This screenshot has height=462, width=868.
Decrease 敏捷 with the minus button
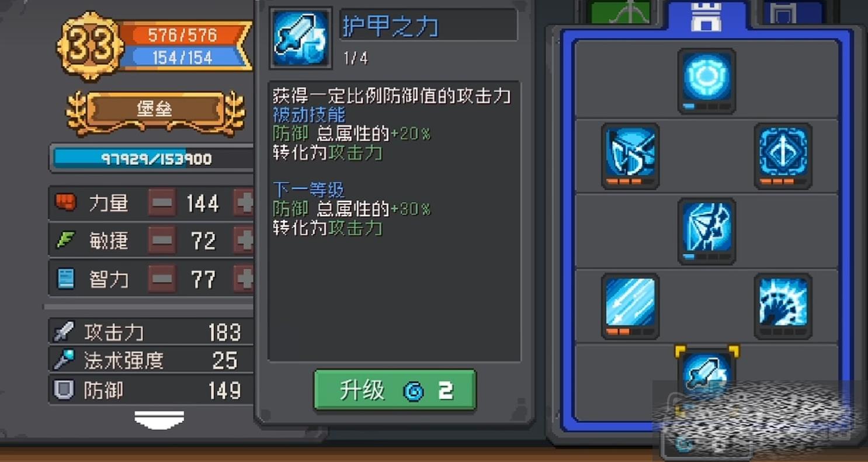[162, 241]
